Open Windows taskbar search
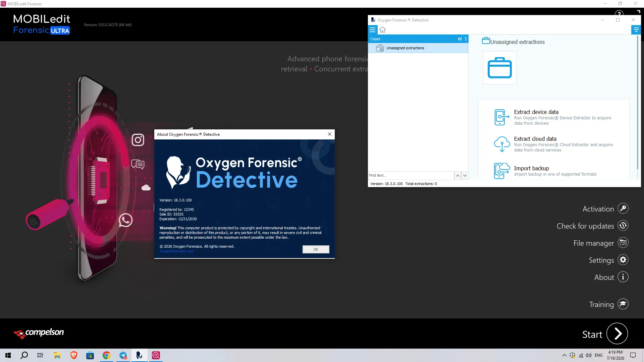The image size is (644, 362). [x=24, y=355]
